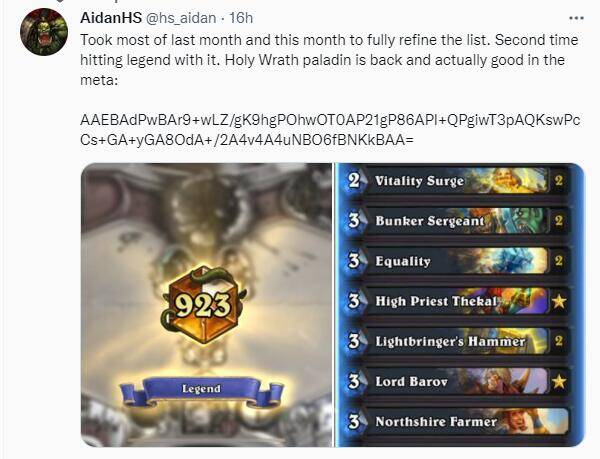The image size is (600, 459).
Task: Open the legend rank screenshot image
Action: (x=207, y=305)
